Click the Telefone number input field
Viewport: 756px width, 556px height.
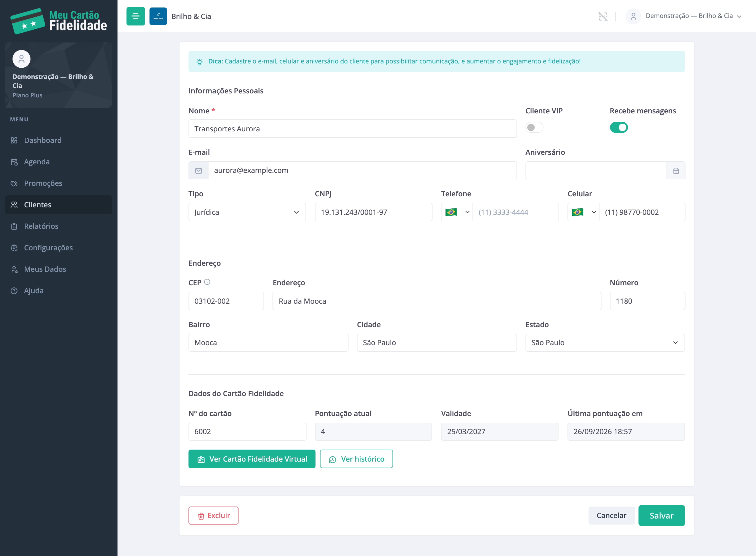point(516,212)
